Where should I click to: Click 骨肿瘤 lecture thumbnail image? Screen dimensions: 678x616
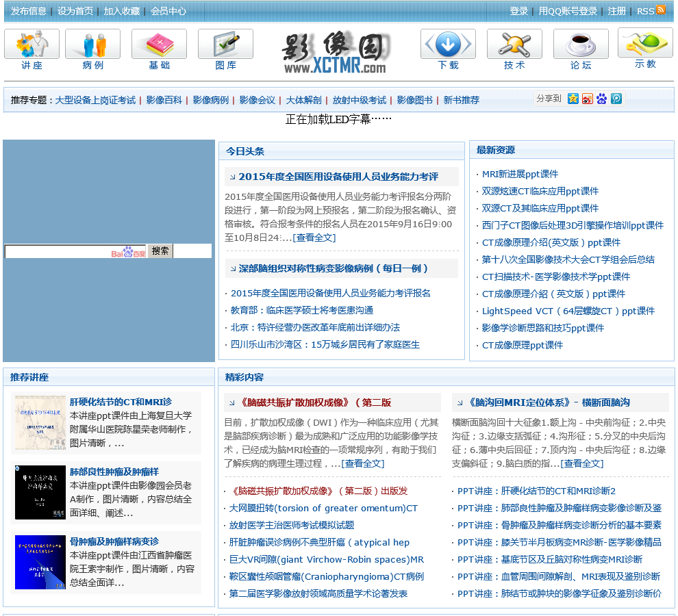click(40, 563)
